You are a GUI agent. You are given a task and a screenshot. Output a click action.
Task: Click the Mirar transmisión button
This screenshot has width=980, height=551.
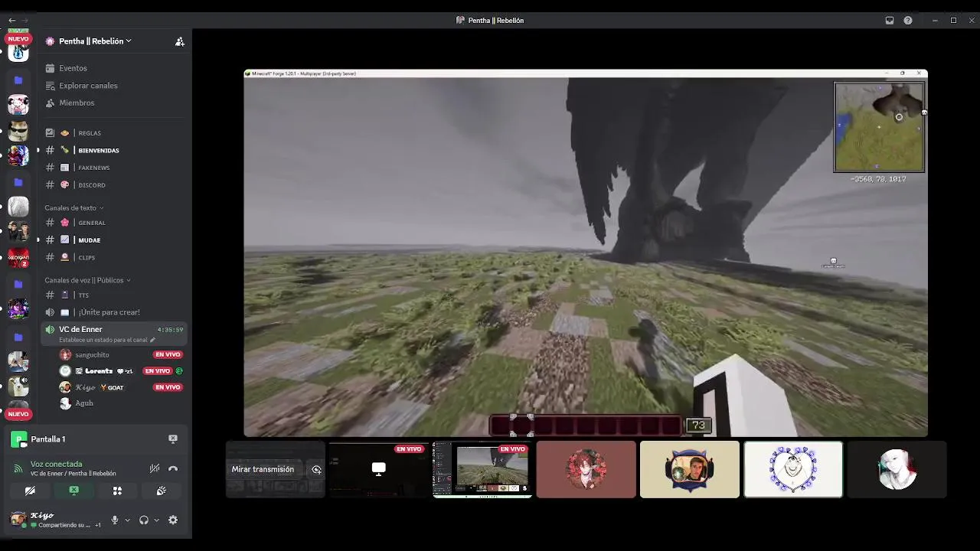(x=263, y=470)
